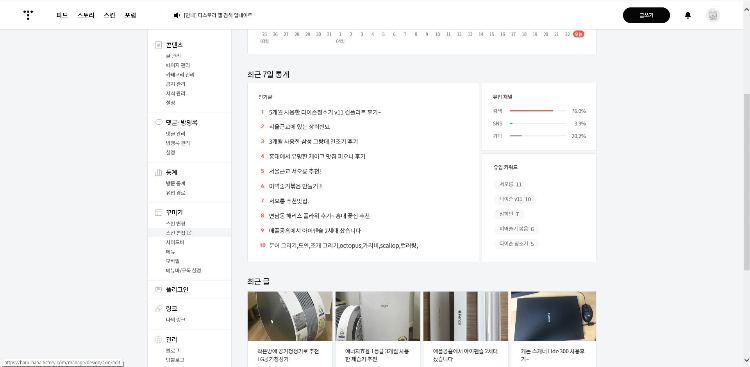This screenshot has width=750, height=367.
Task: Click the 다이슨 v11 keyword chip
Action: tap(515, 200)
